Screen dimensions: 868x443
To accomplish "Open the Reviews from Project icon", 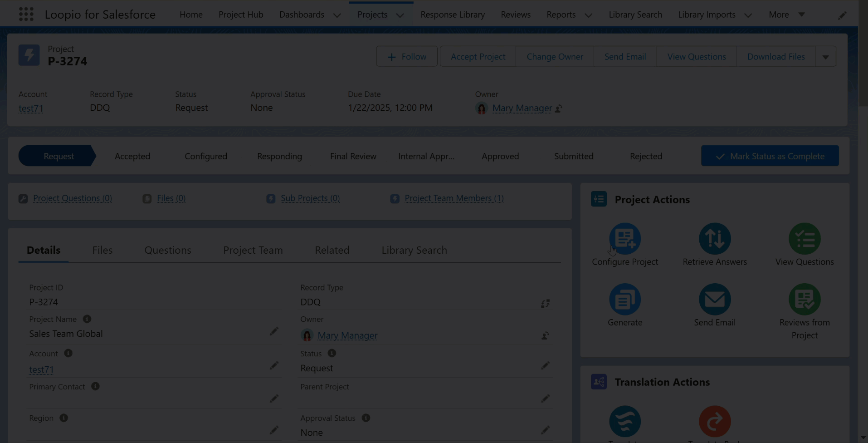I will click(x=805, y=299).
